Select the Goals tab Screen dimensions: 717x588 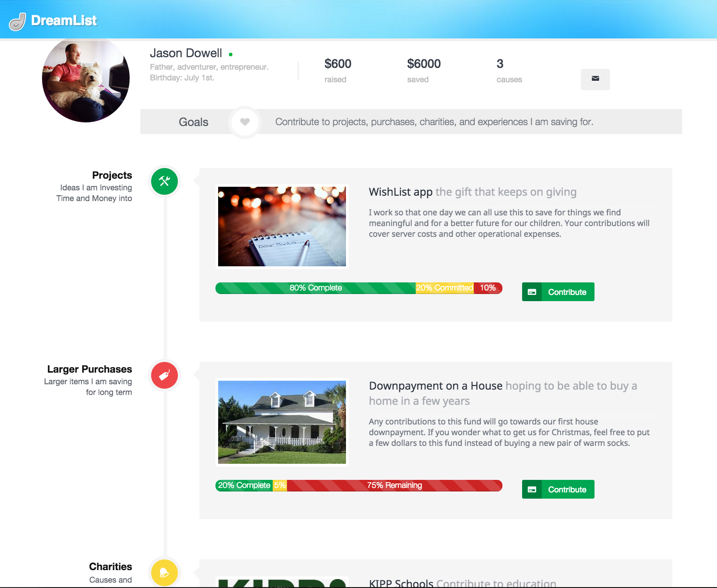click(194, 122)
